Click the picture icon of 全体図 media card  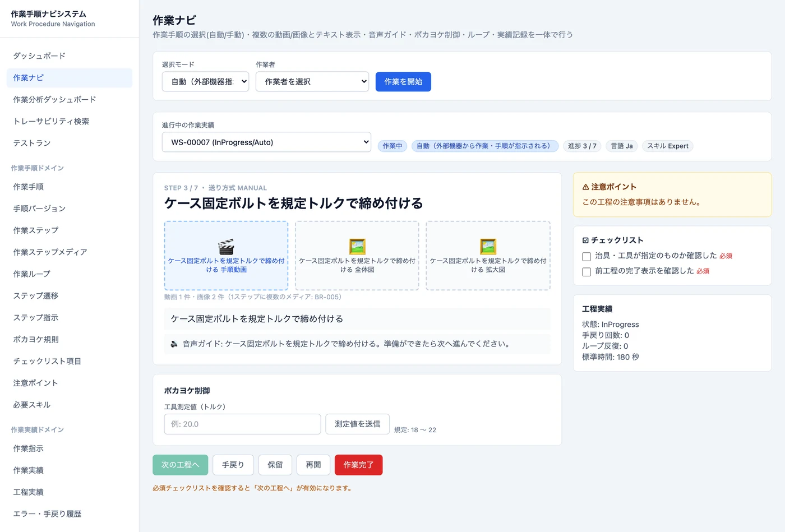357,247
